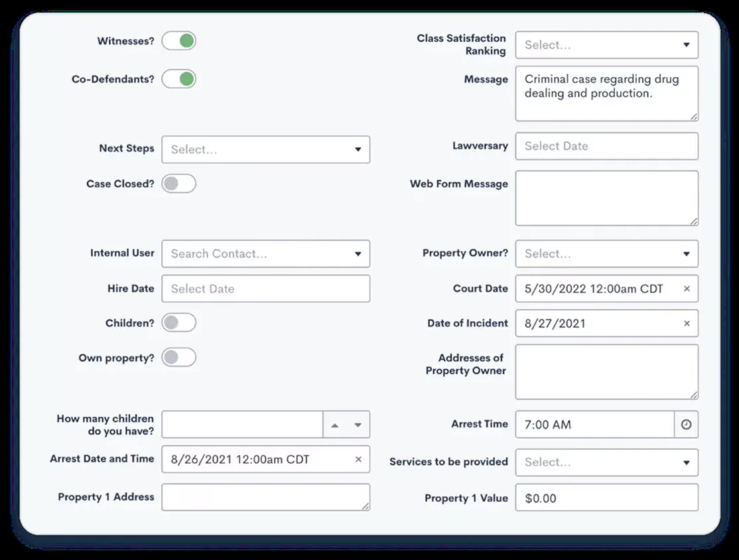Disable the Witnesses toggle

[179, 40]
